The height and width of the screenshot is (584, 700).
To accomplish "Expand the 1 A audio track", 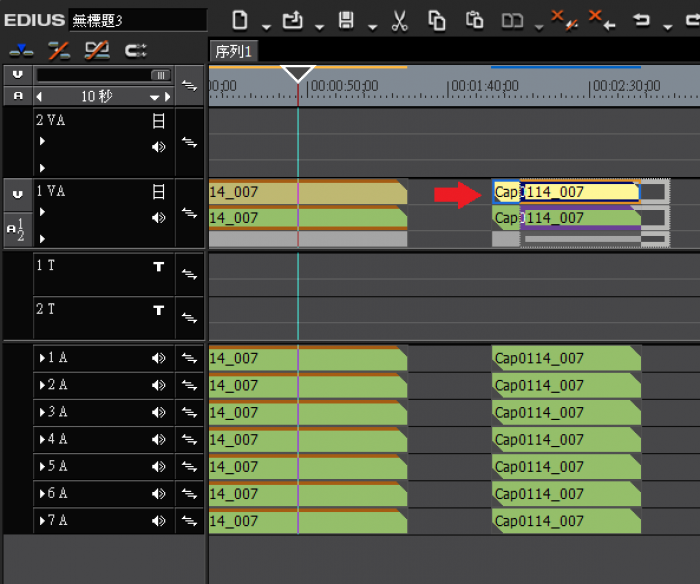I will coord(42,358).
